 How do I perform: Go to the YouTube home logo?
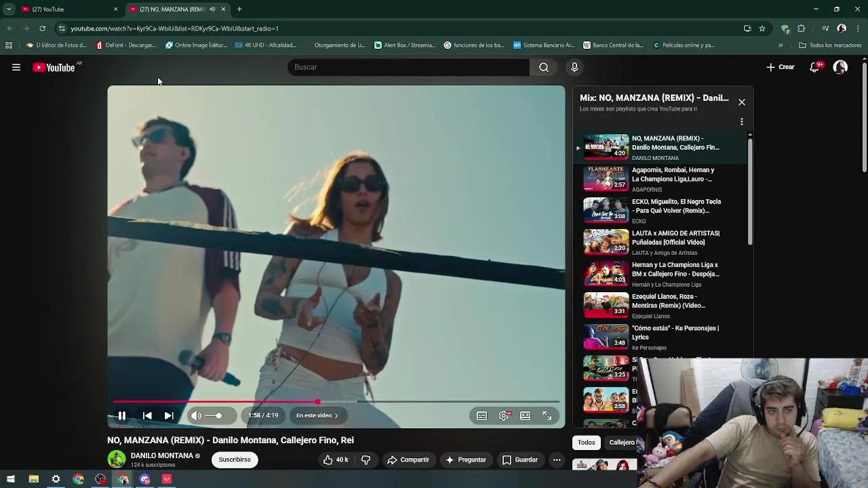point(54,67)
